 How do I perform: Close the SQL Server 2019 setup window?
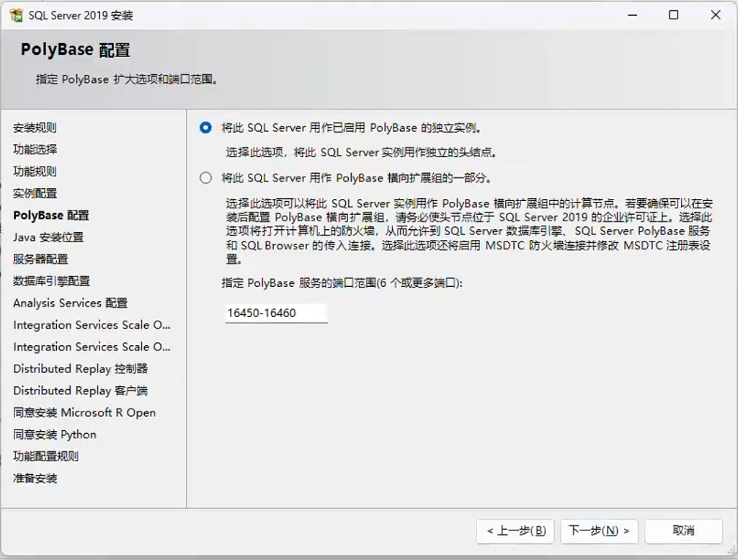click(716, 15)
